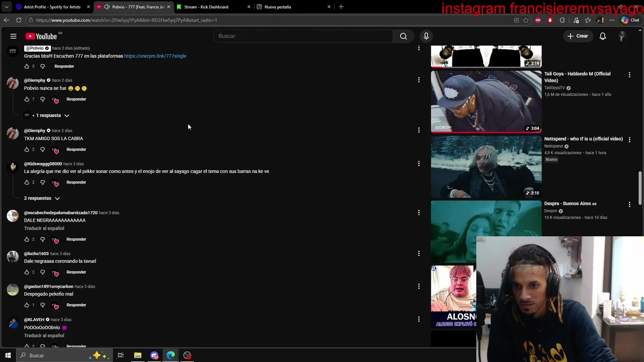The height and width of the screenshot is (362, 644).
Task: Open the onerpm.link/777single link
Action: [x=155, y=56]
